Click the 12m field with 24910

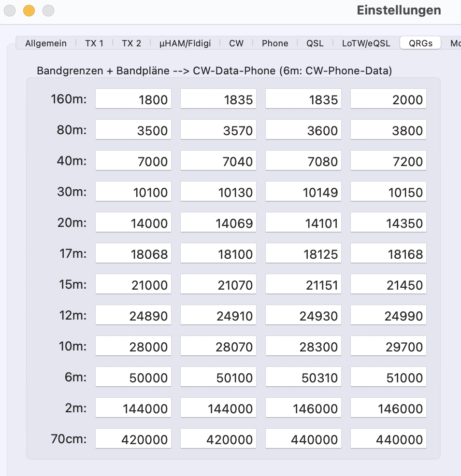point(218,316)
